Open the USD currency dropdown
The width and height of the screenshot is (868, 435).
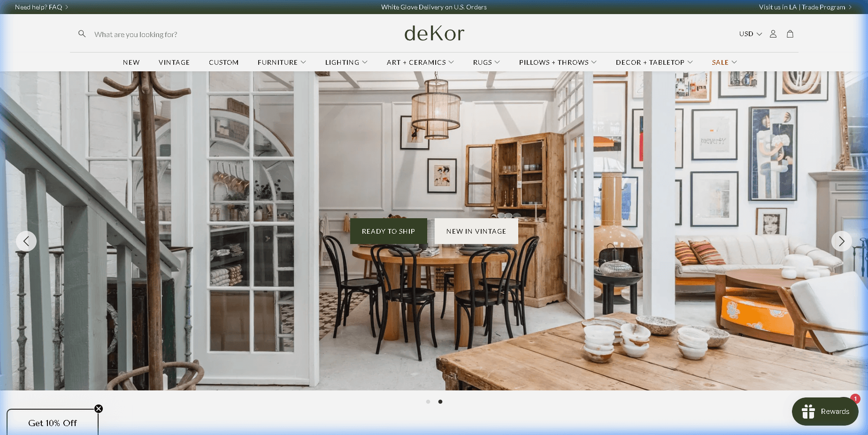(x=750, y=34)
